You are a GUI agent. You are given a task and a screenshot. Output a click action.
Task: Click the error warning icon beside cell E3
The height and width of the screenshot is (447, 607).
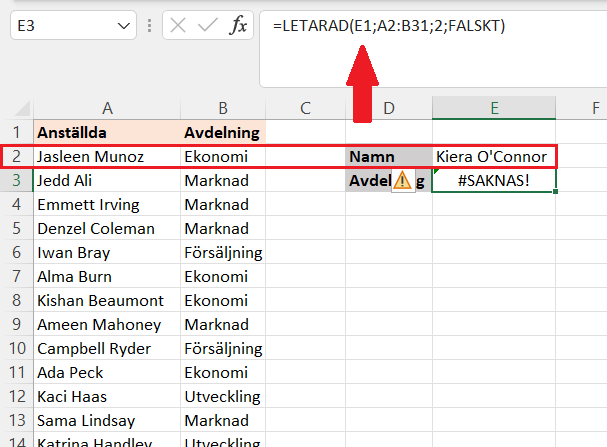coord(403,181)
